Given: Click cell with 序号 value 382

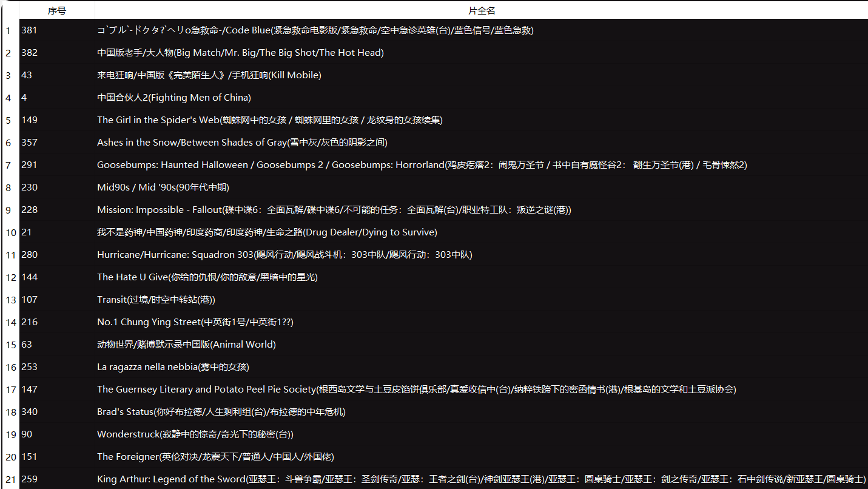Looking at the screenshot, I should [x=57, y=53].
